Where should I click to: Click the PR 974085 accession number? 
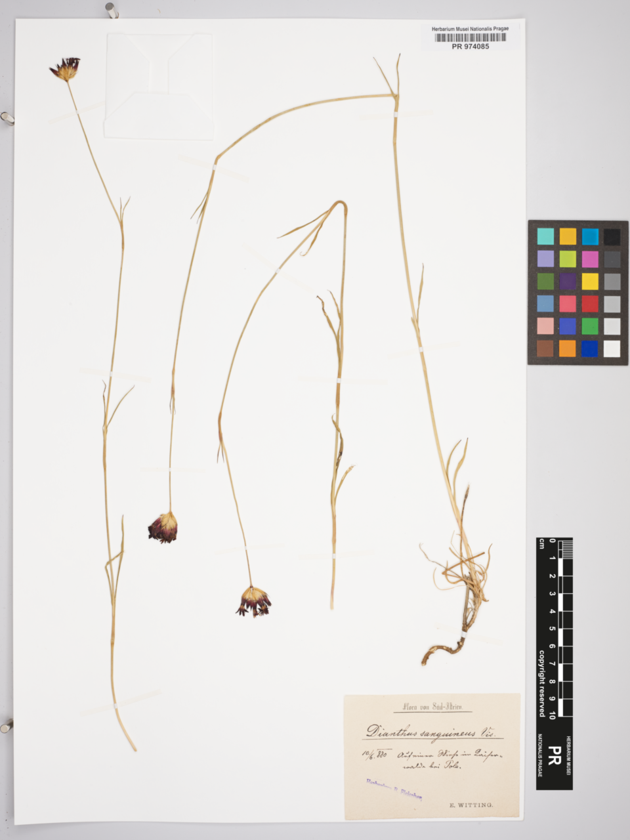(x=471, y=47)
